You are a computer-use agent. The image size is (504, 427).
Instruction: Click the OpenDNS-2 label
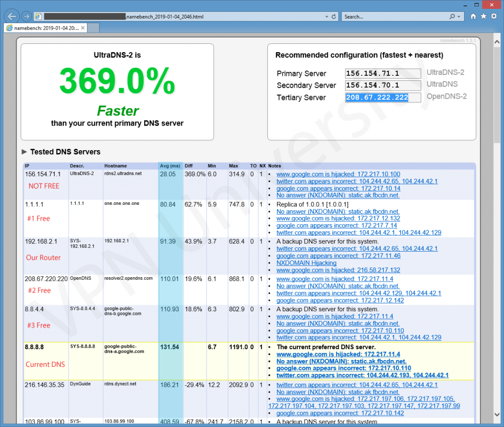pos(446,96)
